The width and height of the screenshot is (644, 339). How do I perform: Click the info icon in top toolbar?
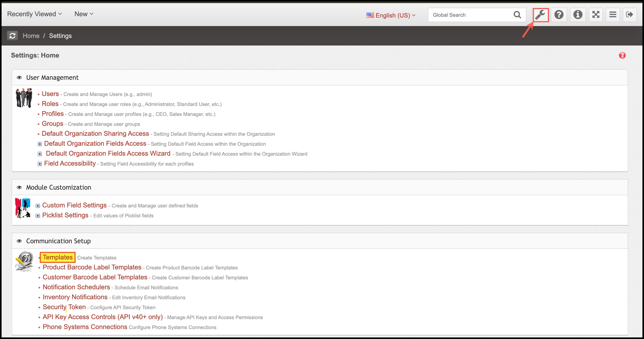click(x=578, y=15)
